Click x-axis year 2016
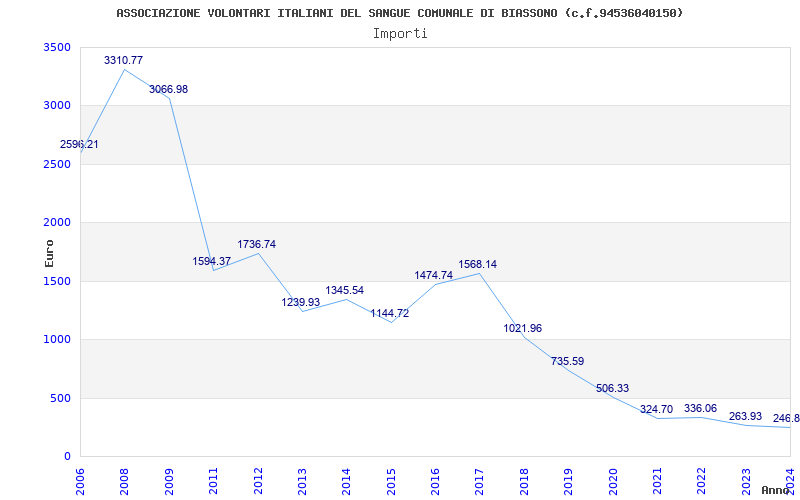 (435, 481)
